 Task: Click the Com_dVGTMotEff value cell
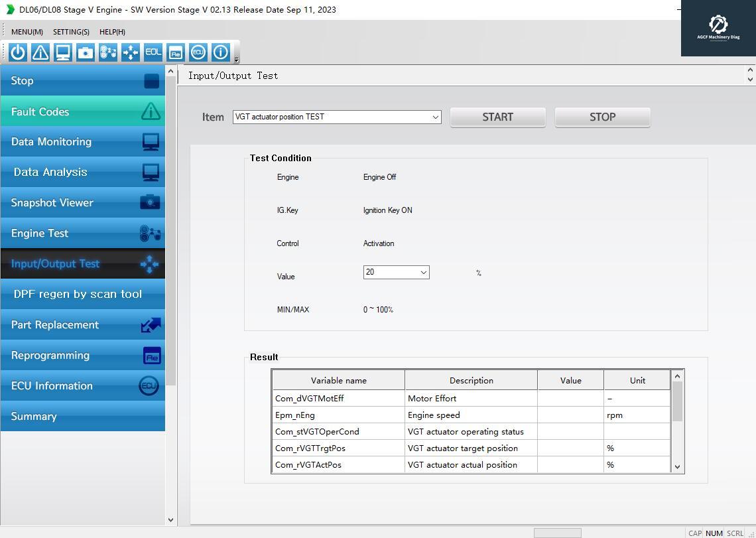570,399
